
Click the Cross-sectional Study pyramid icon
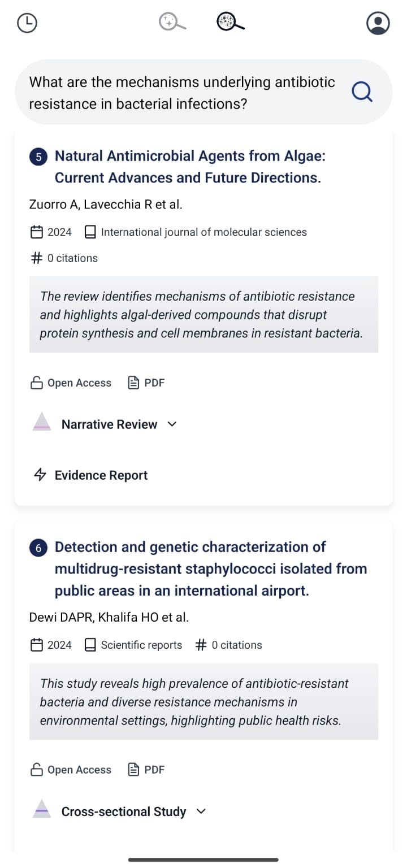click(42, 809)
